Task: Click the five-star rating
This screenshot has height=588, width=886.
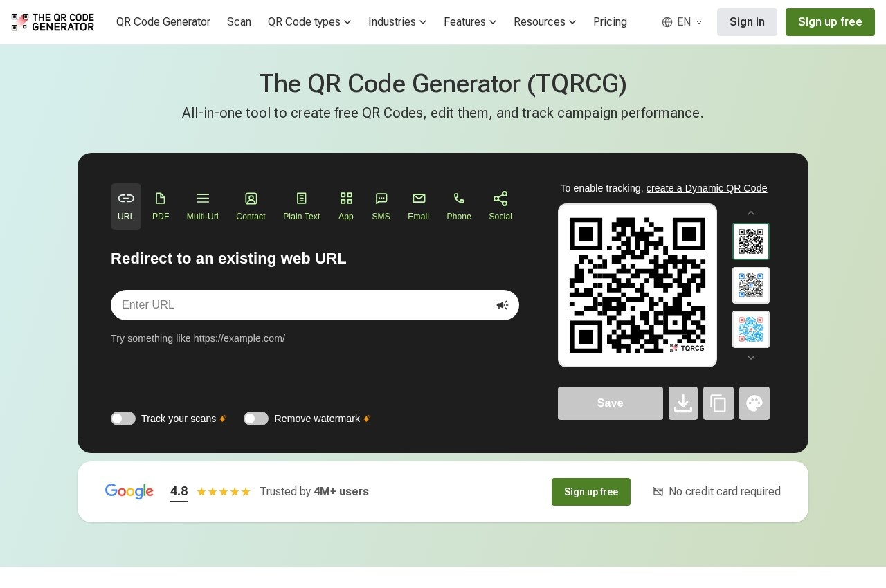Action: coord(224,492)
